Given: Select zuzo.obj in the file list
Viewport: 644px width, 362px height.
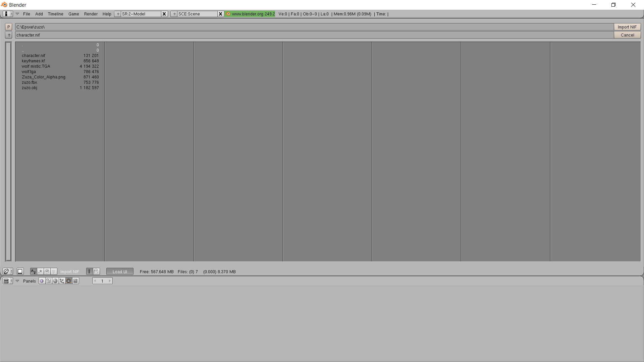Looking at the screenshot, I should [60, 88].
